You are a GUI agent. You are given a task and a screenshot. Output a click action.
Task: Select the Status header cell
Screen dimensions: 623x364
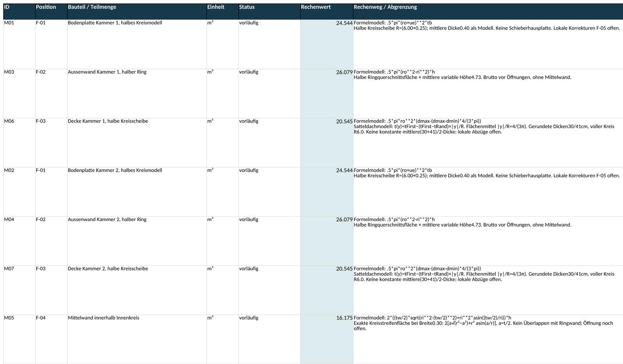269,12
